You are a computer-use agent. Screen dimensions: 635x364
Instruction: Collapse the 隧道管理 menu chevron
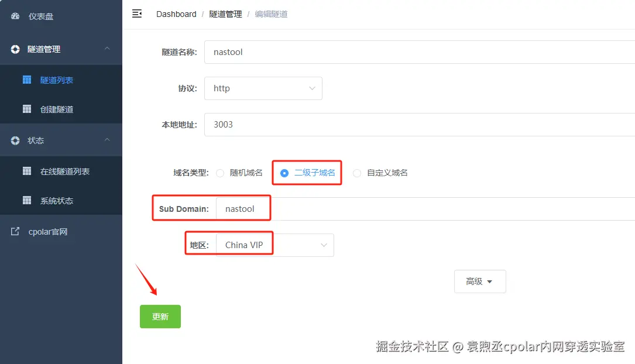coord(107,49)
